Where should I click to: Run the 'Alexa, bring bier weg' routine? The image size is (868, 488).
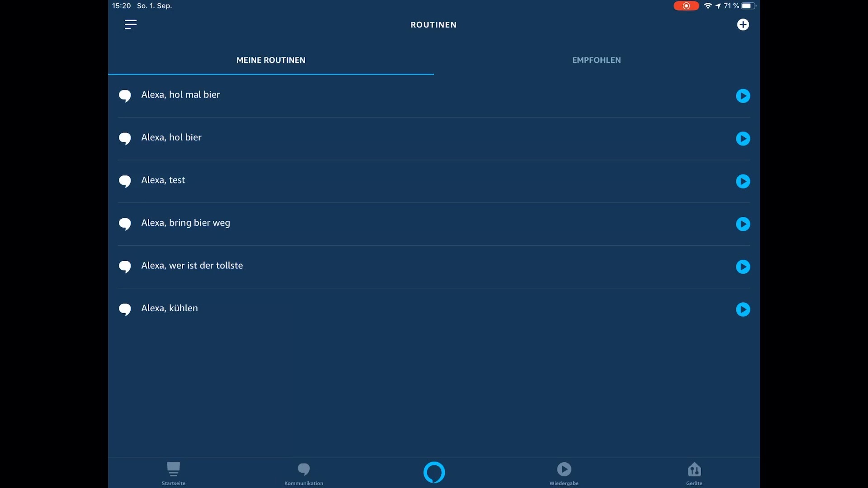click(743, 224)
